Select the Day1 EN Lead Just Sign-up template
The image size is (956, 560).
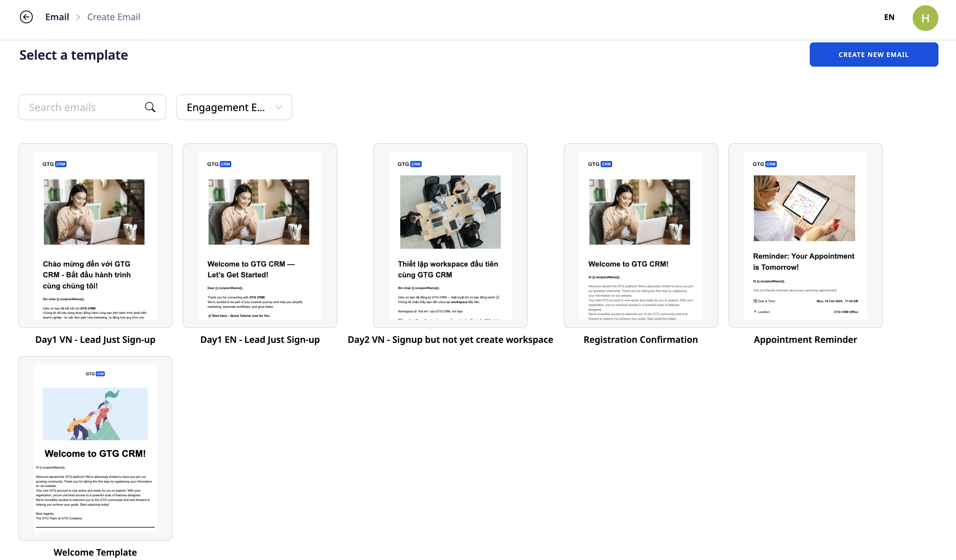click(x=260, y=235)
